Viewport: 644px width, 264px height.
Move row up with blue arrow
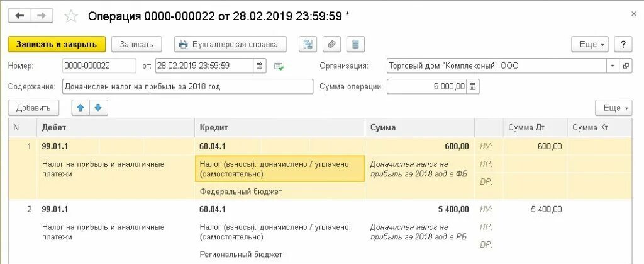[x=80, y=108]
